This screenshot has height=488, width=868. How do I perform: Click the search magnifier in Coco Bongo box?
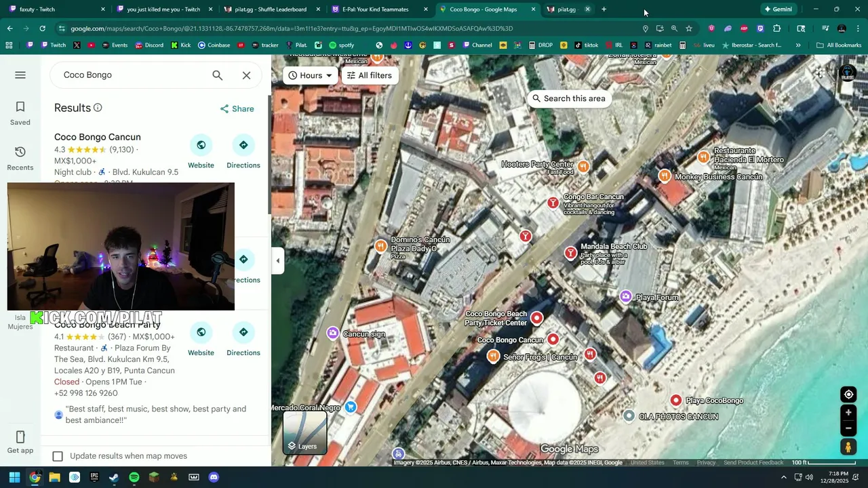tap(217, 75)
